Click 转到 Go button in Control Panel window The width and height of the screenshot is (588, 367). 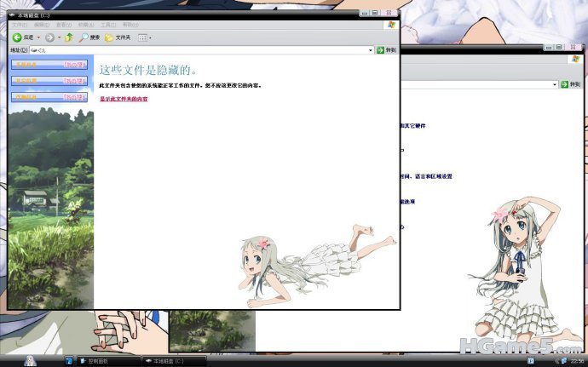pyautogui.click(x=571, y=84)
